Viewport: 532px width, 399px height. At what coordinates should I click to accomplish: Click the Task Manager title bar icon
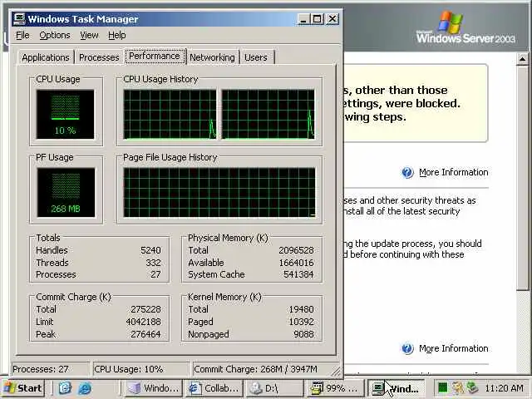19,19
